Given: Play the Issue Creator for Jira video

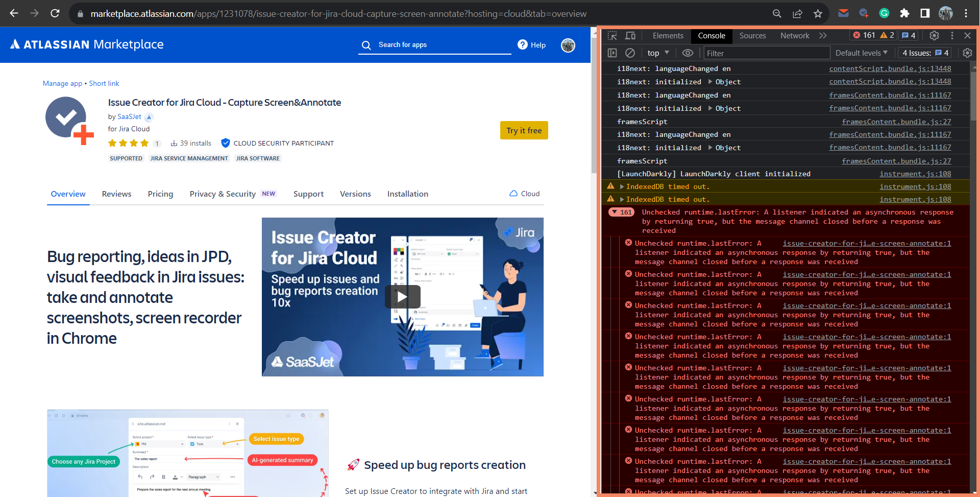Looking at the screenshot, I should click(x=403, y=296).
